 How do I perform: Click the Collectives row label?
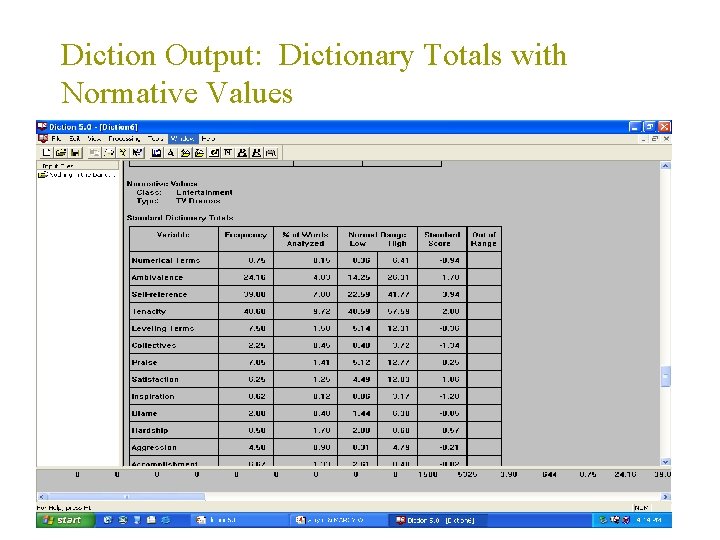click(154, 345)
